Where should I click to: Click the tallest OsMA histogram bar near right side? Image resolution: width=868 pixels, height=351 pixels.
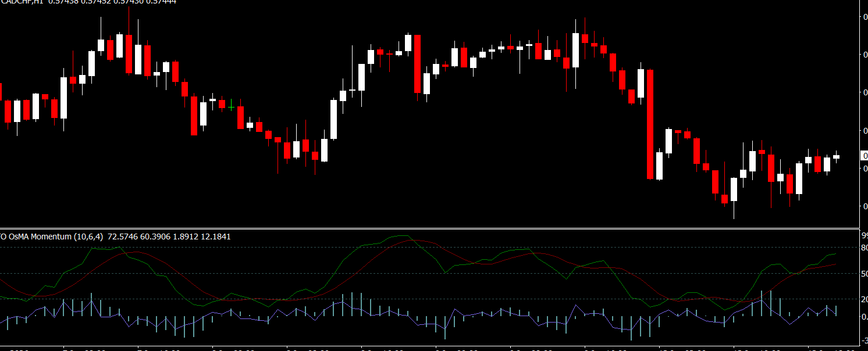click(x=770, y=303)
